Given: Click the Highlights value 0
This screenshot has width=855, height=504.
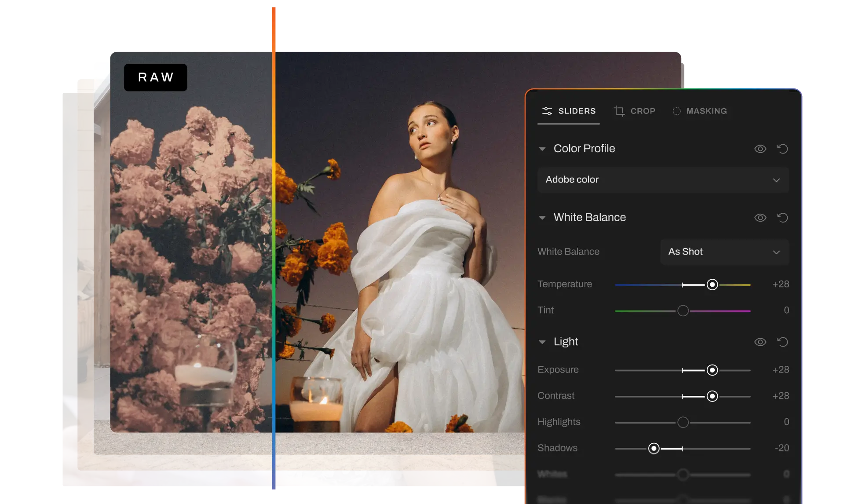Looking at the screenshot, I should click(x=786, y=422).
